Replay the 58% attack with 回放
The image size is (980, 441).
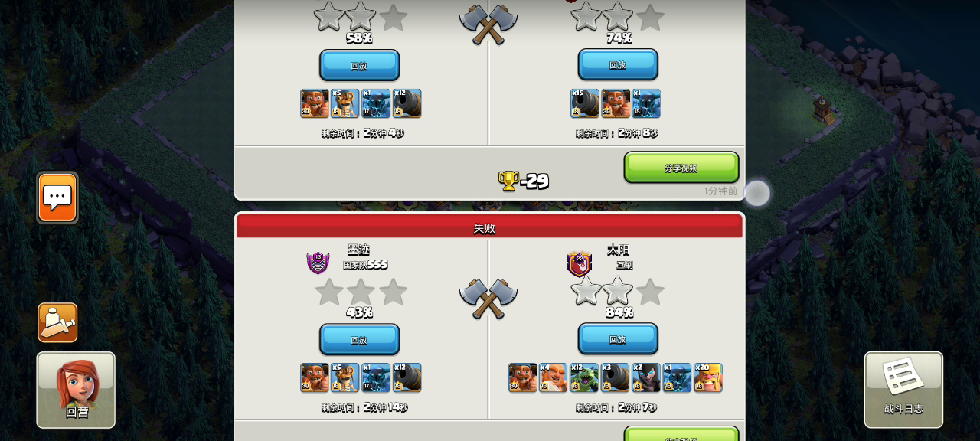[x=359, y=65]
